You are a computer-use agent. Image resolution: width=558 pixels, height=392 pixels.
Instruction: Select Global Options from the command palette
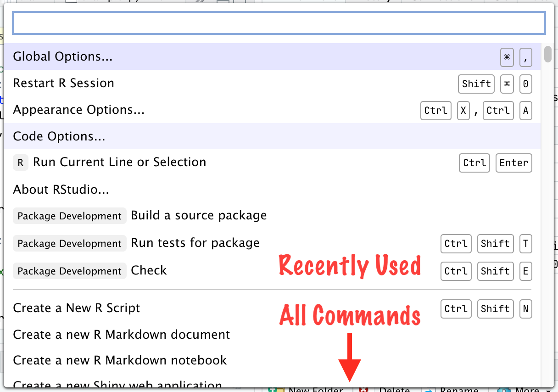(x=63, y=56)
